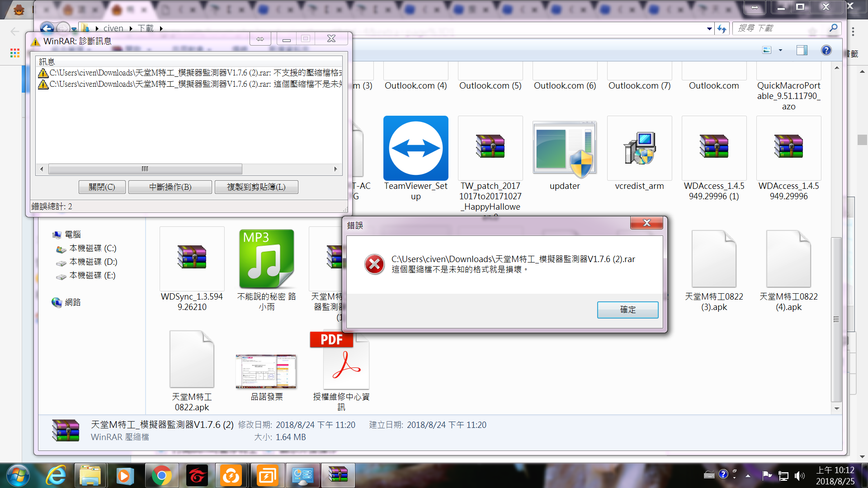The width and height of the screenshot is (868, 488).
Task: Show hidden tray icons arrow
Action: coord(748,476)
